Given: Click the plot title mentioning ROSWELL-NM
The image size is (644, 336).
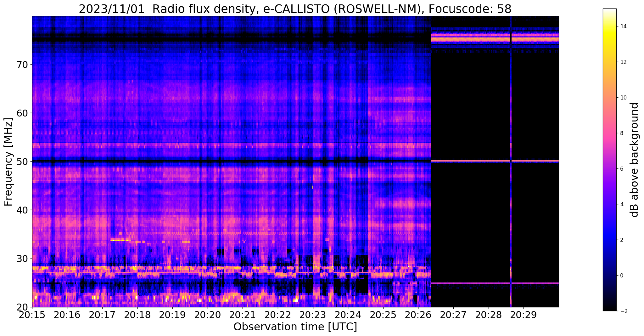Looking at the screenshot, I should pos(295,9).
